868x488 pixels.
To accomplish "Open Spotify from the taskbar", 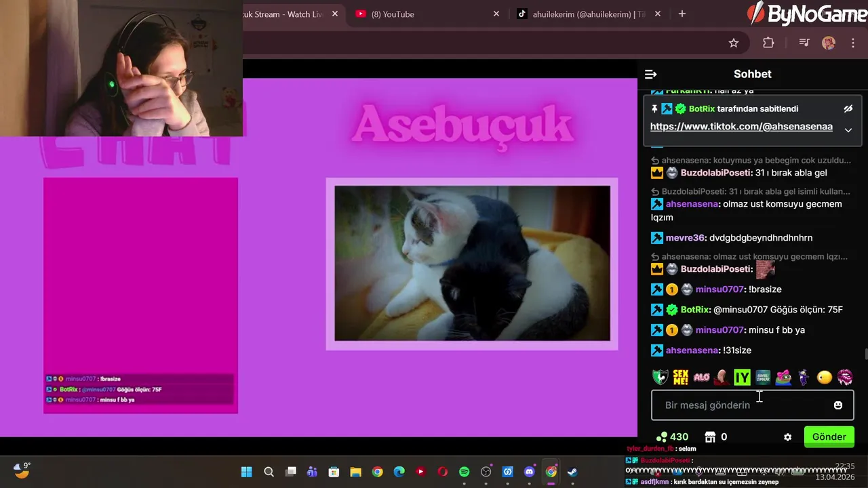I will click(x=464, y=472).
